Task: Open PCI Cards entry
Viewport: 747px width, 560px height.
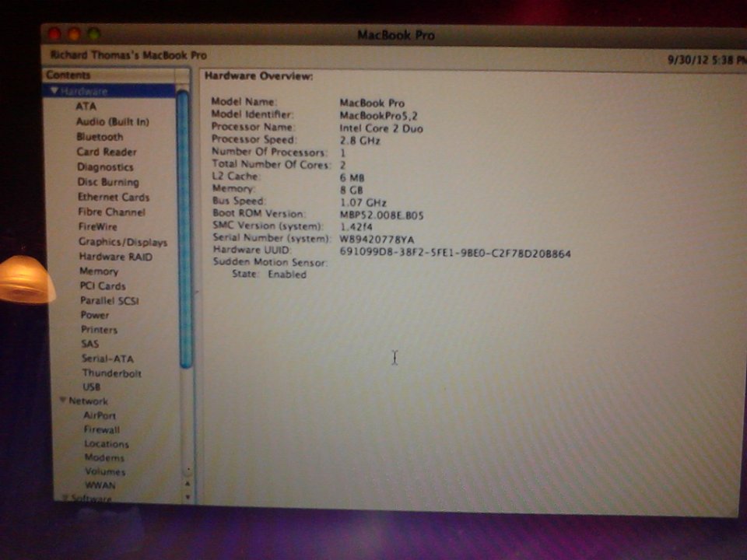Action: point(103,286)
